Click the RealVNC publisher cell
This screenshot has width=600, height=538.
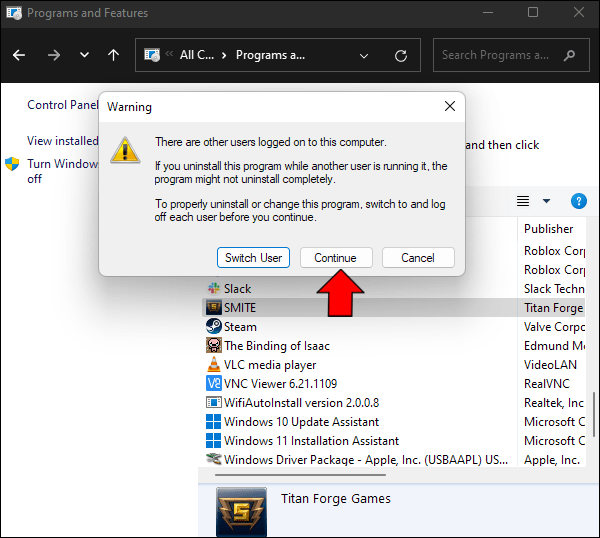547,384
